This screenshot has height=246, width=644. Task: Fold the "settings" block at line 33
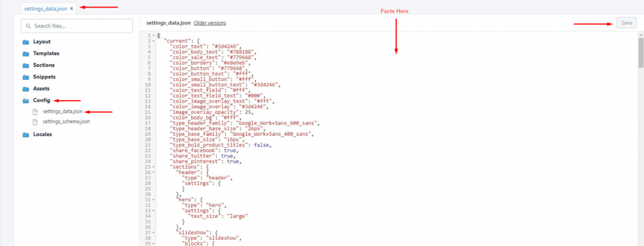click(153, 210)
